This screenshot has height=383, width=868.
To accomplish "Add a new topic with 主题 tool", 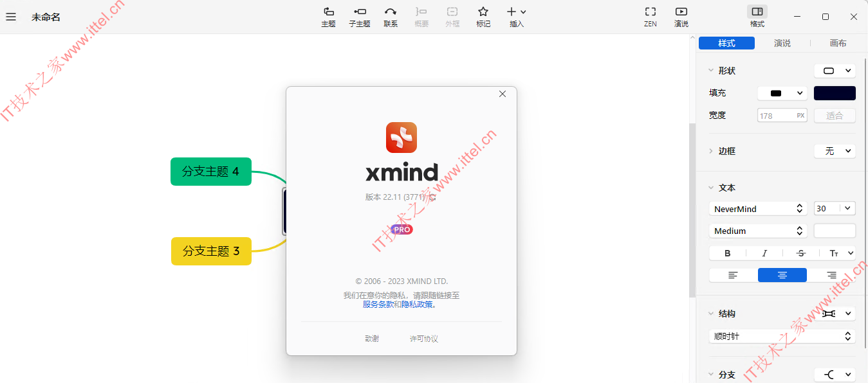I will click(x=328, y=17).
